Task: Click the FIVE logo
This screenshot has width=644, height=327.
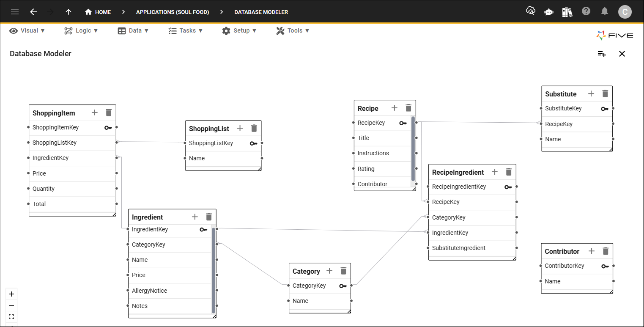Action: (614, 36)
